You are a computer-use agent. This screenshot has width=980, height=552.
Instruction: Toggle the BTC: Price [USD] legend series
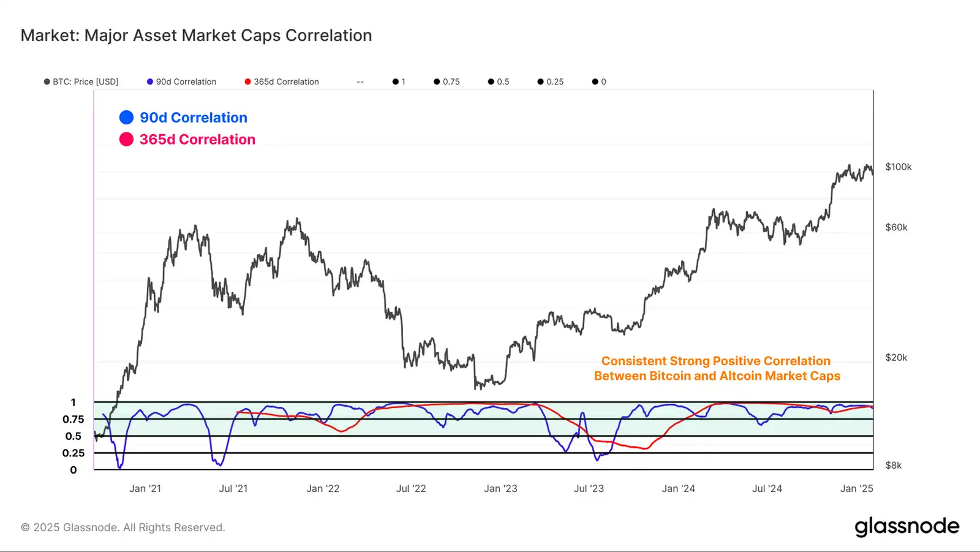(81, 81)
